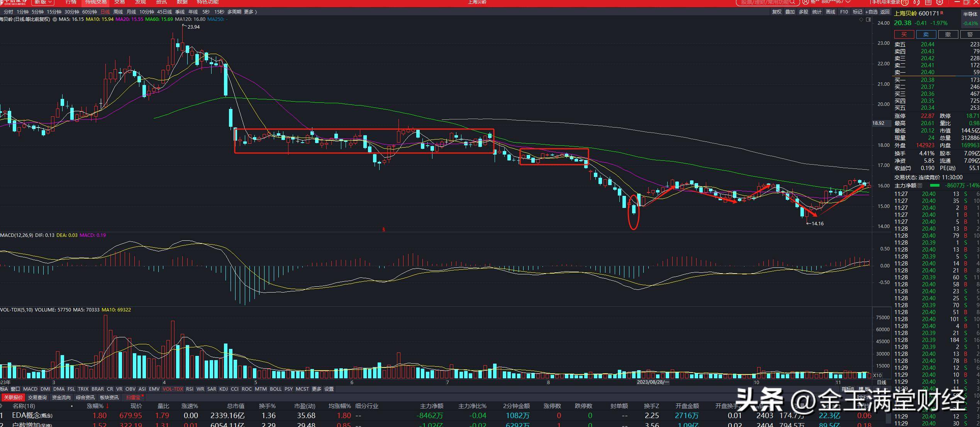Select the 月线 monthly period
980x427 pixels.
click(131, 12)
